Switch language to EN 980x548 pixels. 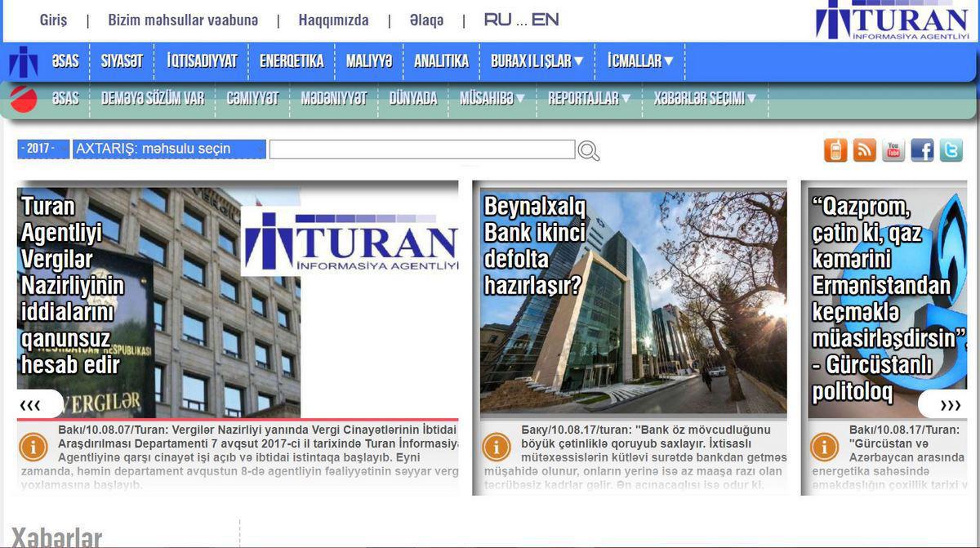click(x=545, y=20)
